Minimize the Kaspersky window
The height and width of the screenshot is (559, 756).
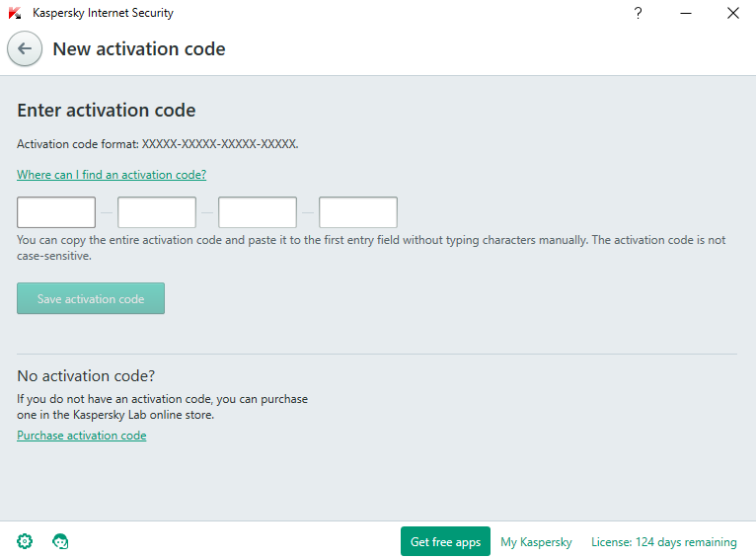point(686,13)
